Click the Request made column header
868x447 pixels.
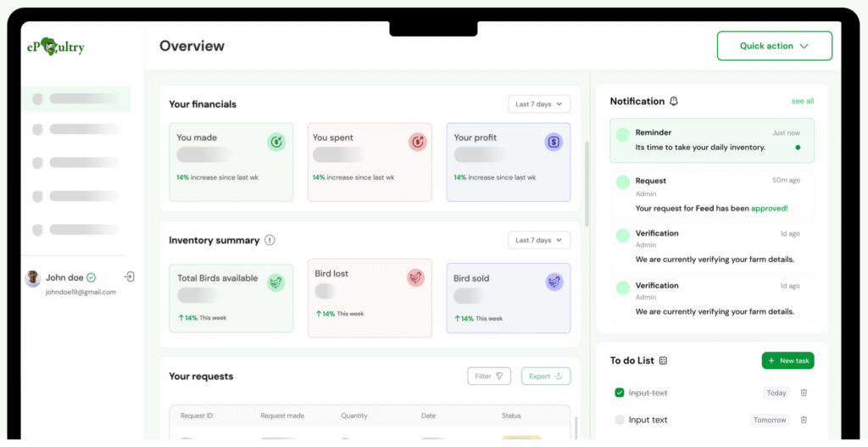tap(282, 416)
